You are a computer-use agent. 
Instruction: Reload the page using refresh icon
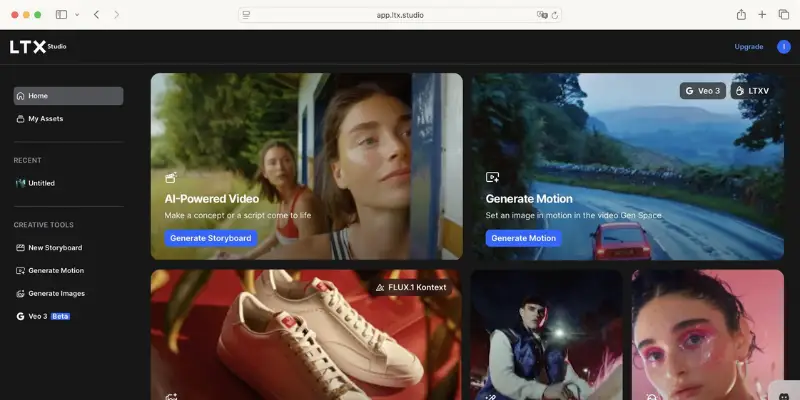pos(555,15)
